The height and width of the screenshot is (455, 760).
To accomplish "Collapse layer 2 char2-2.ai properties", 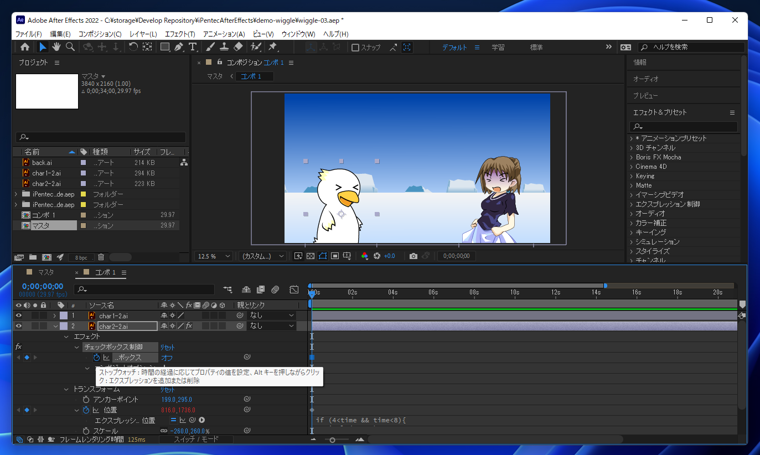I will click(55, 326).
